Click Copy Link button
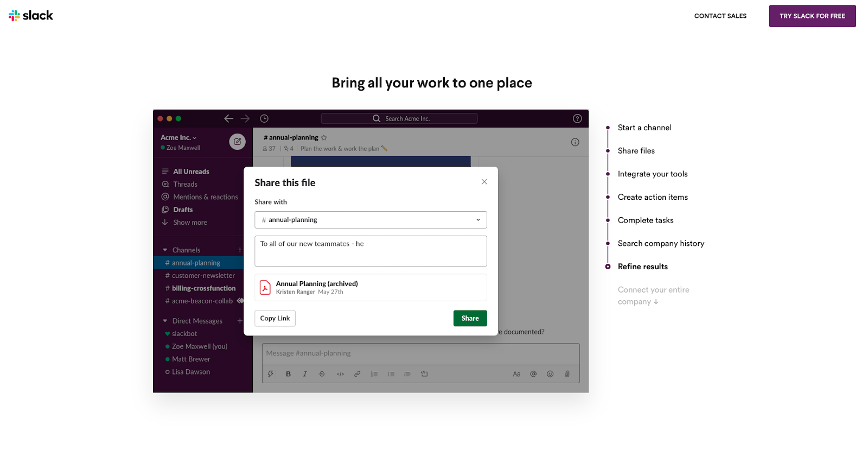 [275, 318]
